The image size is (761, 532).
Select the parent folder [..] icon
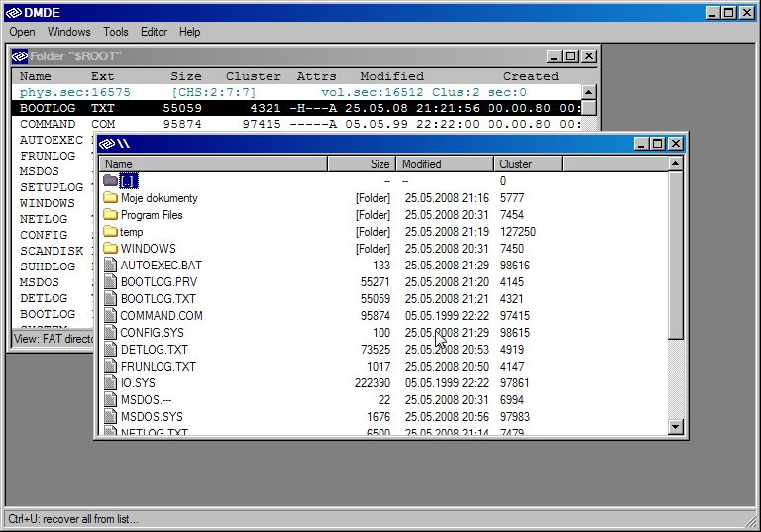[111, 180]
